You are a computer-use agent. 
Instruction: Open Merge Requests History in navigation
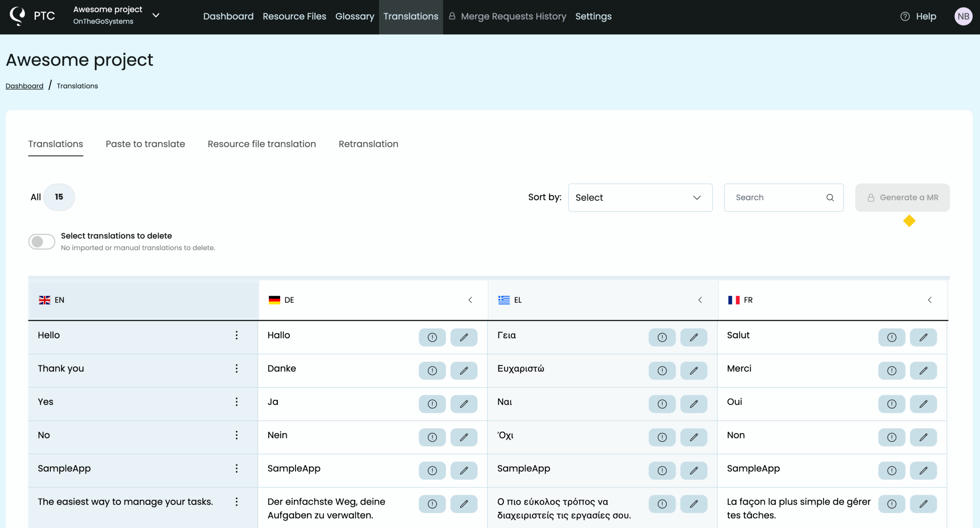click(508, 16)
